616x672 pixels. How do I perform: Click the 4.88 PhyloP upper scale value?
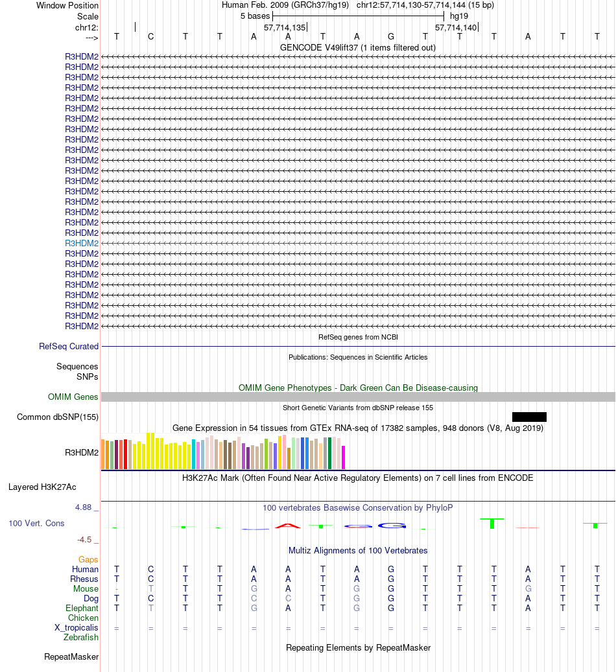[83, 507]
